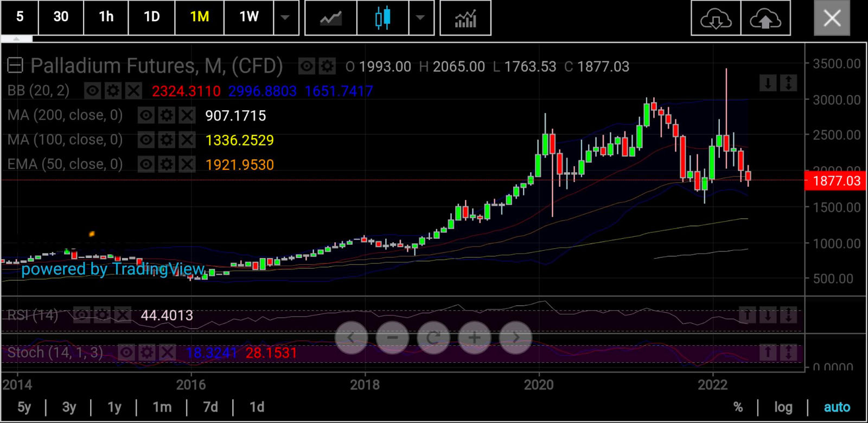Remove the Stoch (14, 1, 3) indicator
The image size is (868, 423).
[168, 353]
